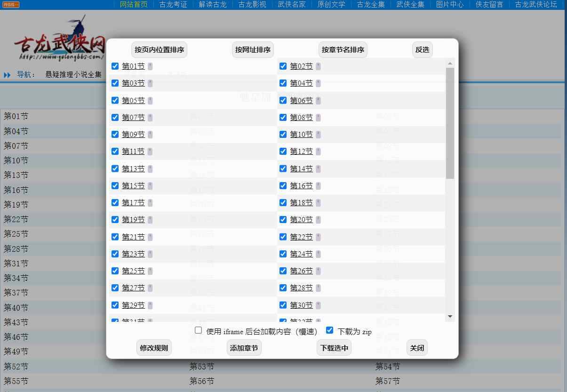The width and height of the screenshot is (567, 392).
Task: Click the edit icon beside 第30节
Action: pos(318,305)
